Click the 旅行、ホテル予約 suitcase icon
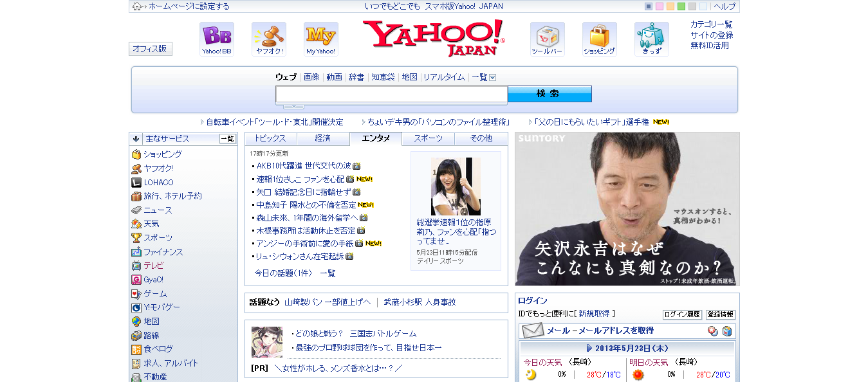Image resolution: width=868 pixels, height=382 pixels. pyautogui.click(x=136, y=196)
